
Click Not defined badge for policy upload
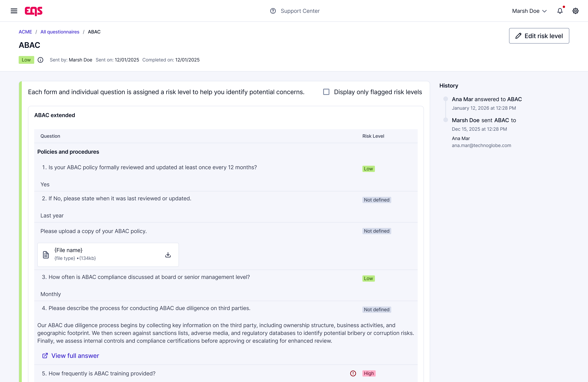pos(377,231)
